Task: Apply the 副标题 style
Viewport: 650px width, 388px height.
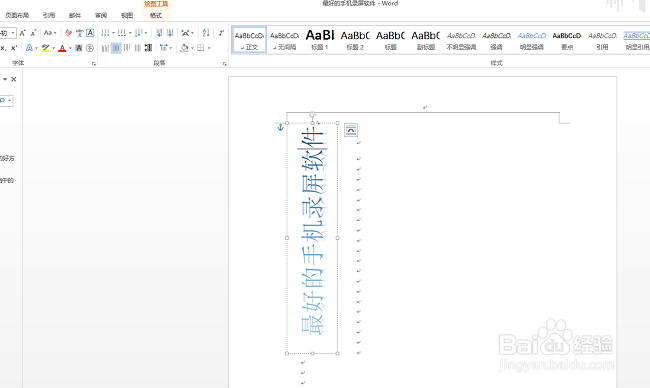Action: (x=426, y=40)
